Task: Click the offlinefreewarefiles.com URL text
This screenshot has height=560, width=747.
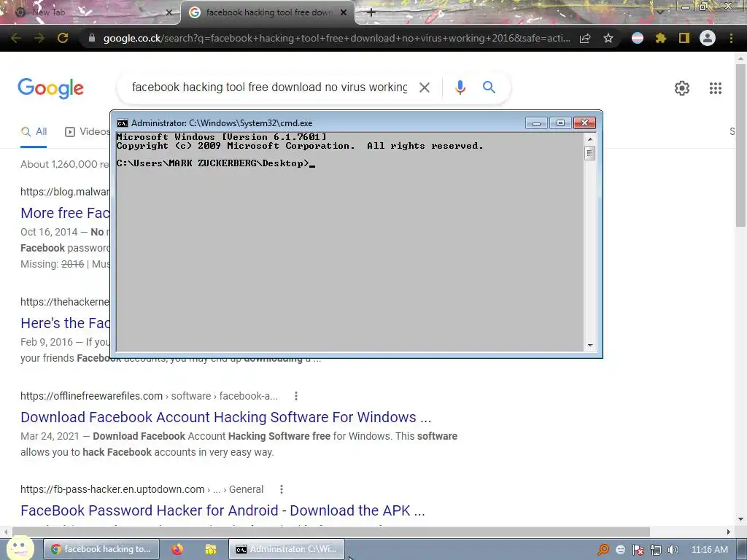Action: (x=91, y=396)
